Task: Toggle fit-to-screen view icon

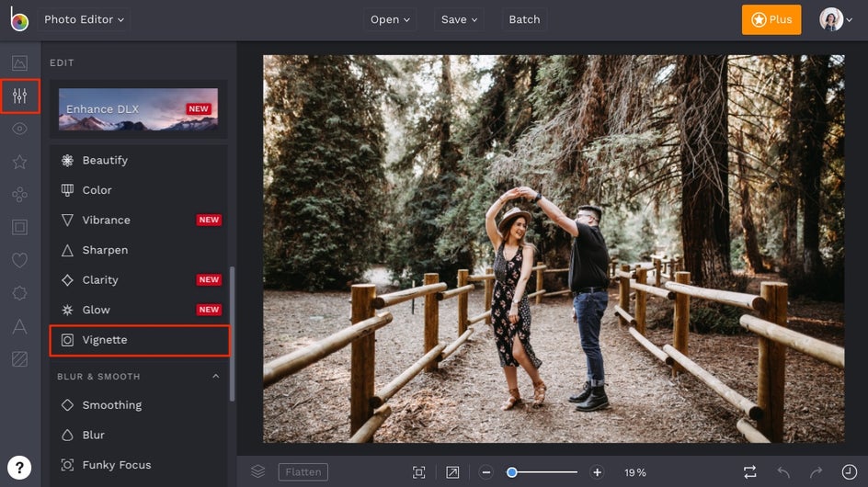Action: click(419, 472)
